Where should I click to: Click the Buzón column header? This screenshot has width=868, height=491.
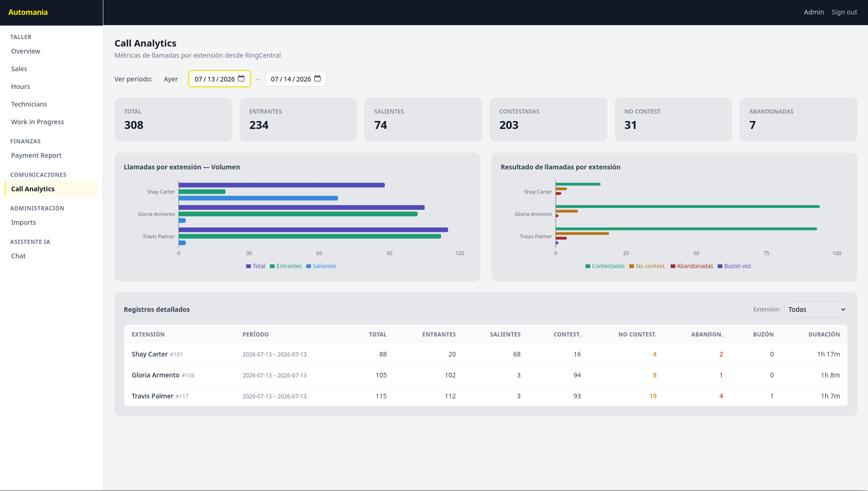763,335
